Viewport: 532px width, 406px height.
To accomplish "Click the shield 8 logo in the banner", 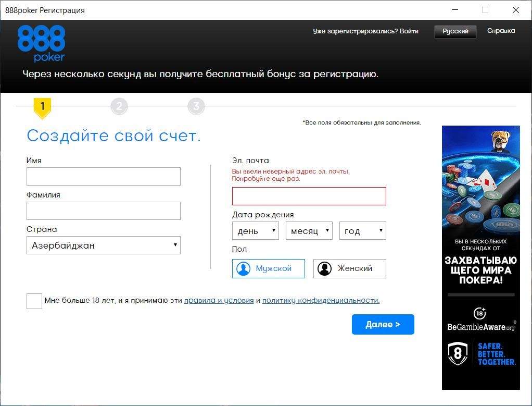I will [458, 353].
